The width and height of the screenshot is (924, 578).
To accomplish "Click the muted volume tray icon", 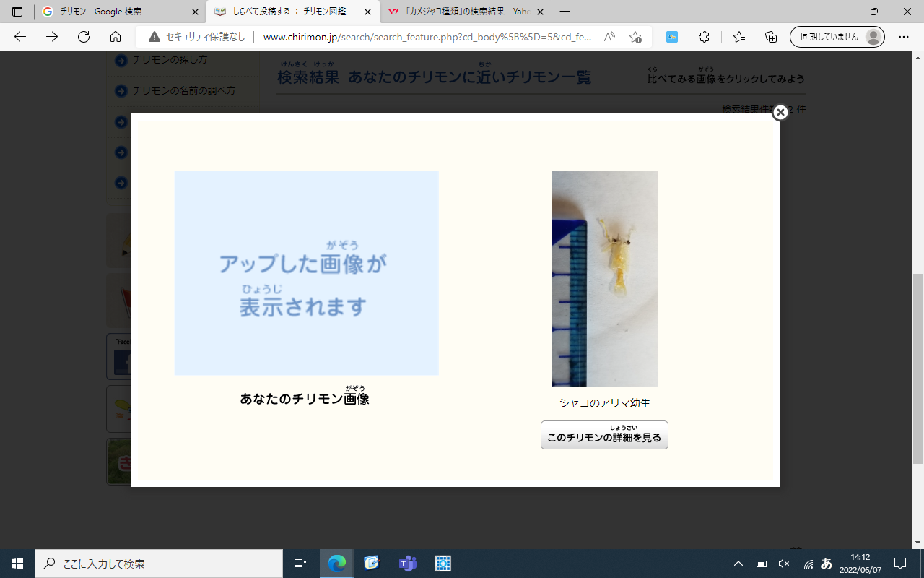I will [784, 564].
